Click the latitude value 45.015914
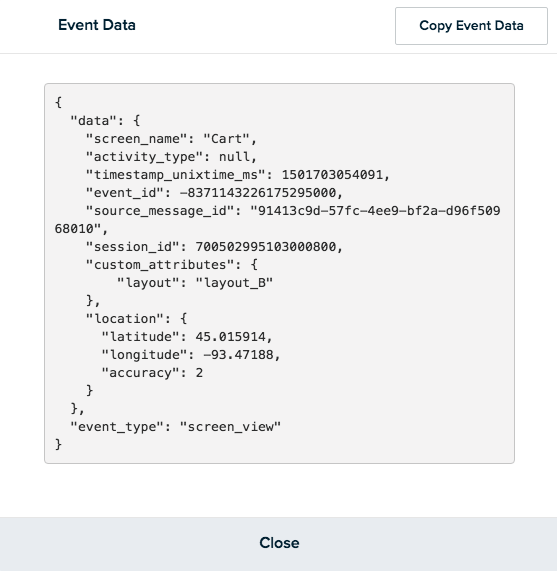557x571 pixels. tap(230, 337)
